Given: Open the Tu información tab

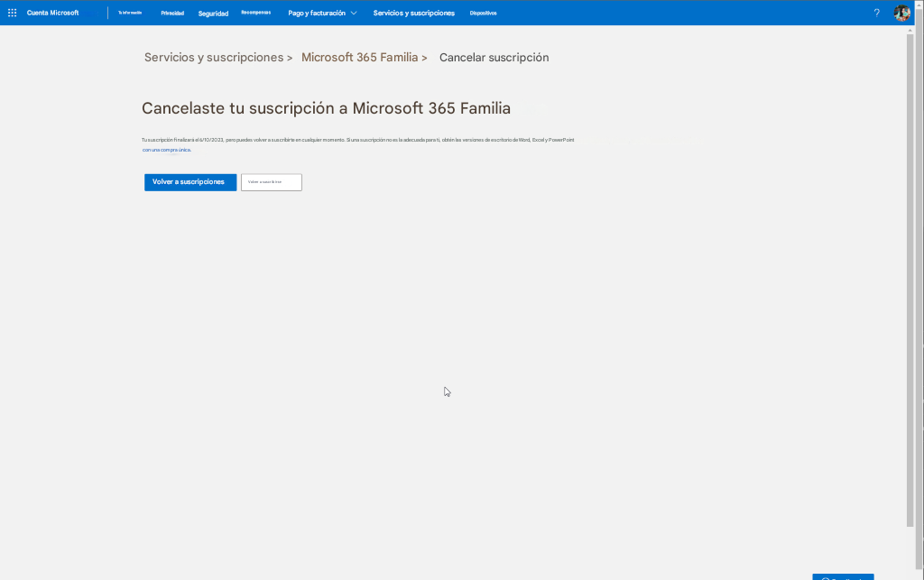Looking at the screenshot, I should pyautogui.click(x=130, y=13).
